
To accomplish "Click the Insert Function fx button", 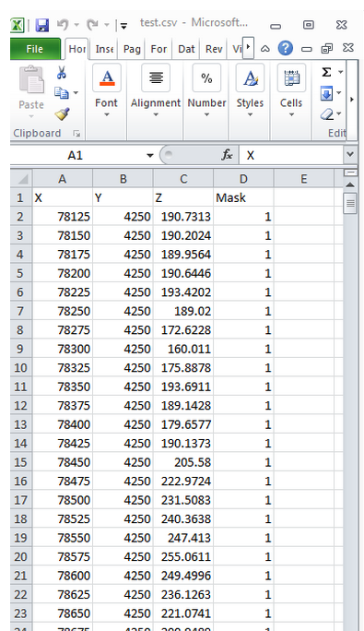I will tap(227, 155).
